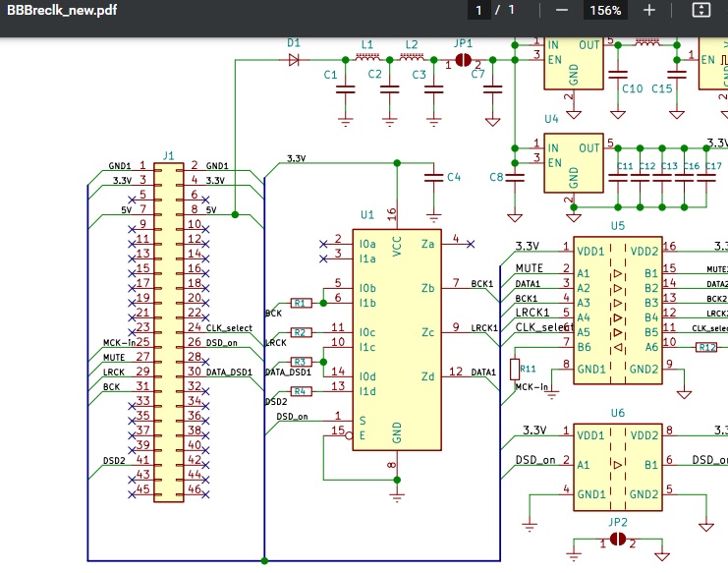Click the current page number box
The width and height of the screenshot is (728, 573).
(478, 10)
